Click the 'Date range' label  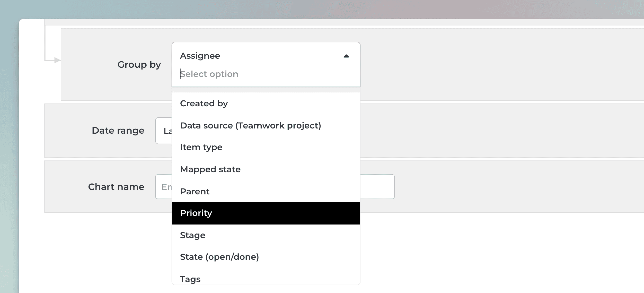click(x=118, y=131)
